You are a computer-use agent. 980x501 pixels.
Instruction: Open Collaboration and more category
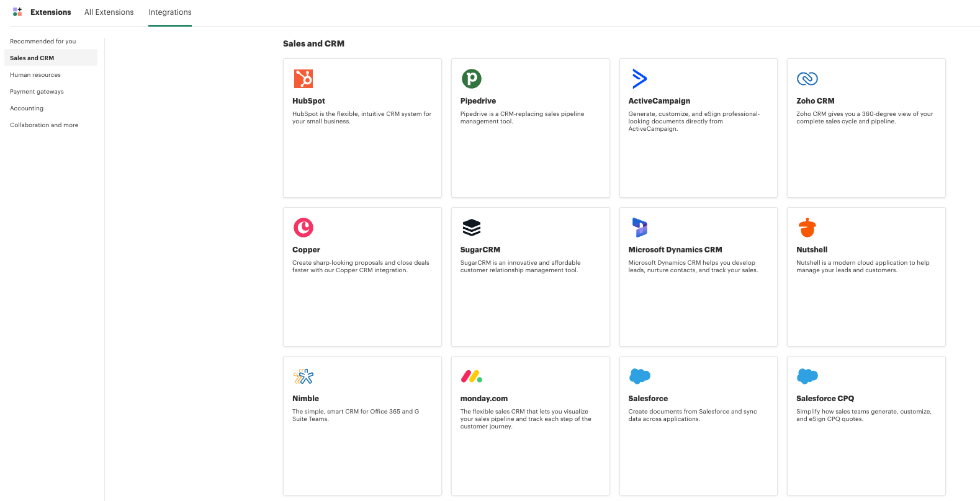pyautogui.click(x=44, y=125)
